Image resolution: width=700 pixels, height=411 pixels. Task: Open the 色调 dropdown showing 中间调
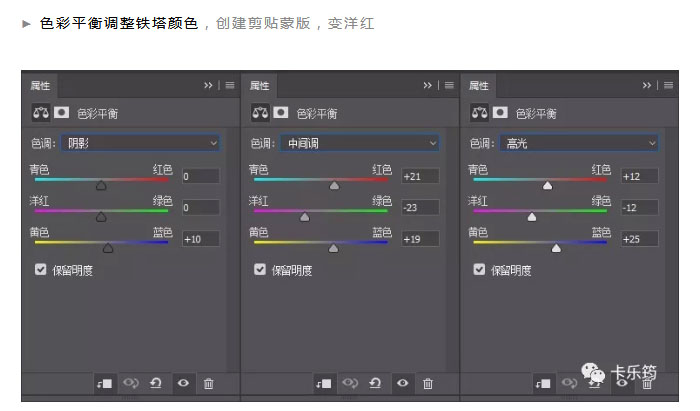pos(359,143)
